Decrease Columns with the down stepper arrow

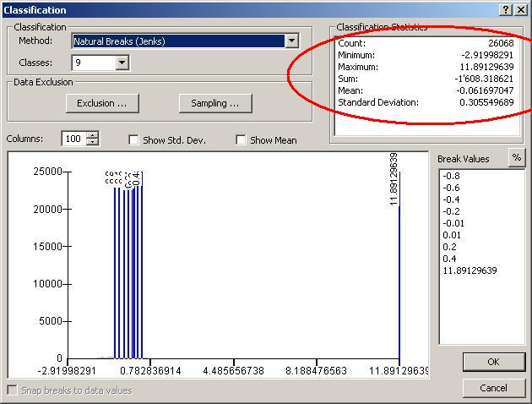click(92, 142)
